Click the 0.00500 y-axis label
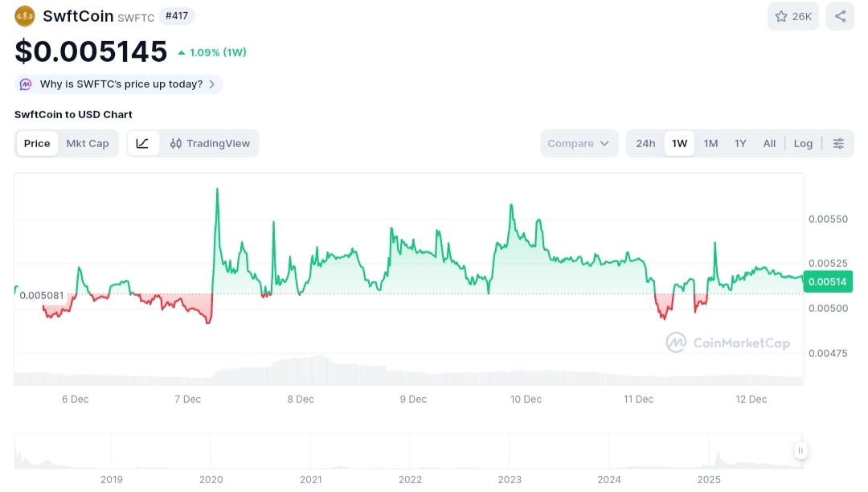868x492 pixels. click(828, 308)
